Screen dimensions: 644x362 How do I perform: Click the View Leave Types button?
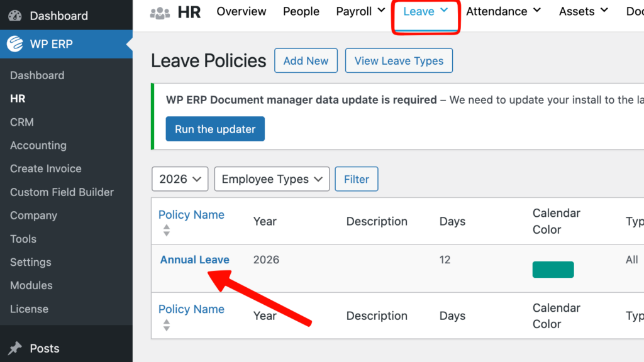(399, 61)
